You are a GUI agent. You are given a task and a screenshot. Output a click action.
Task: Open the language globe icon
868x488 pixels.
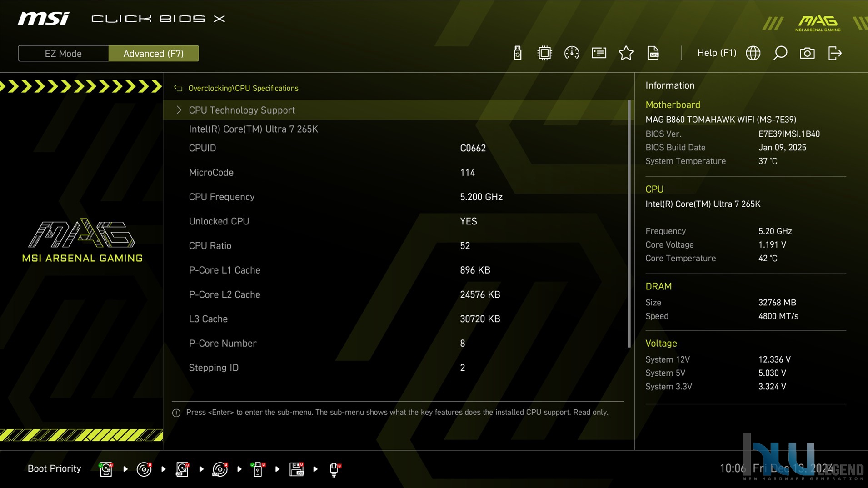753,53
